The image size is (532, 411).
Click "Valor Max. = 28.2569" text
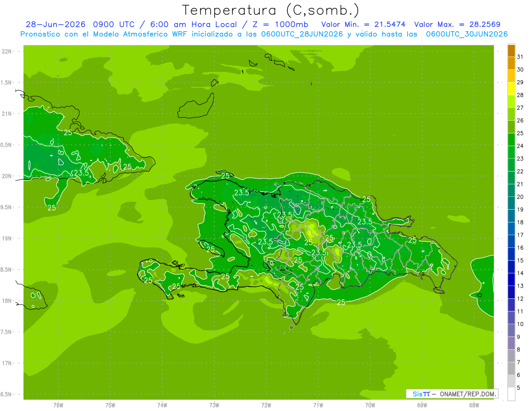tap(458, 24)
